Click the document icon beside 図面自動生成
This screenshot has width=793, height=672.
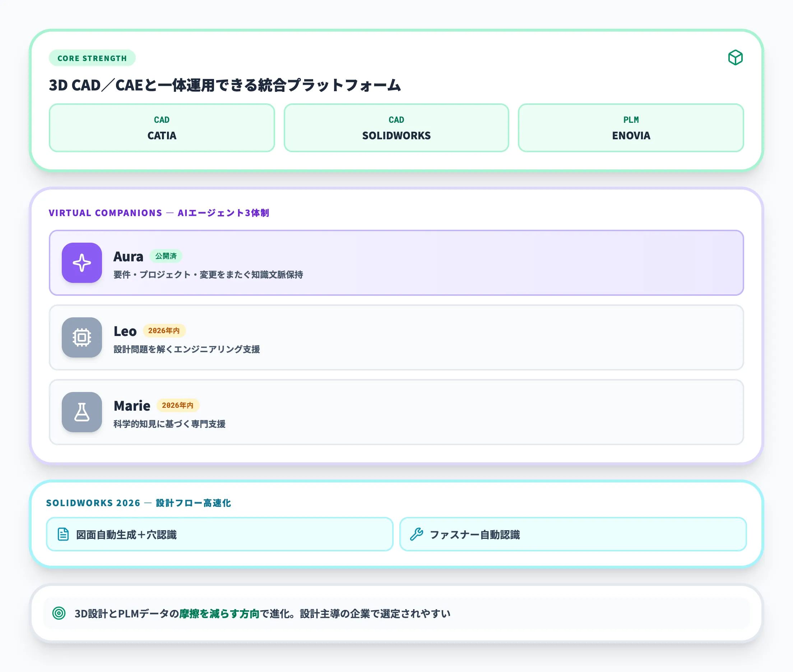[63, 534]
